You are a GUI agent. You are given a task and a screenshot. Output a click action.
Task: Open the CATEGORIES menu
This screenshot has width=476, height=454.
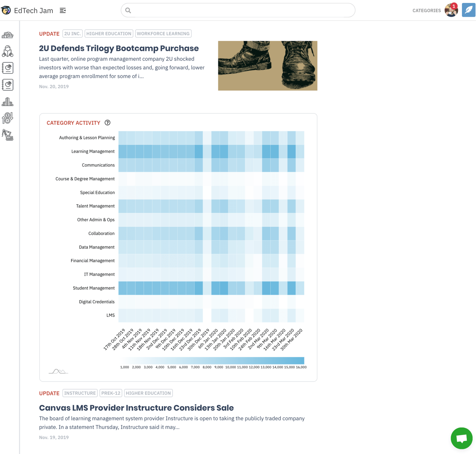[427, 10]
